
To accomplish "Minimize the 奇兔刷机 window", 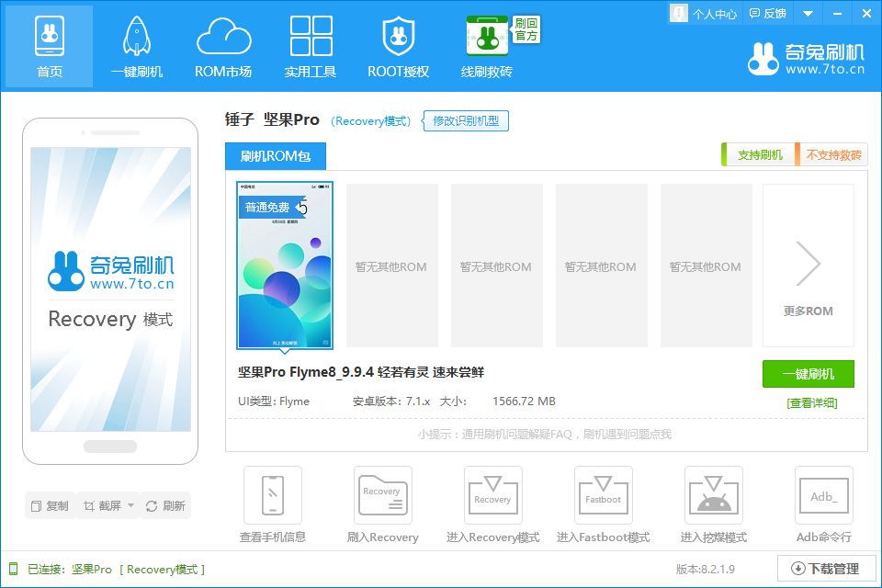I will pyautogui.click(x=837, y=14).
